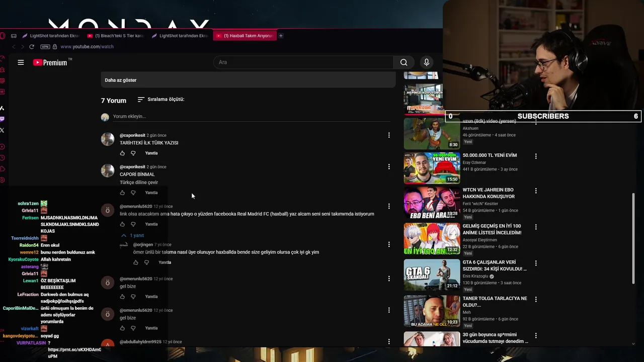644x362 pixels.
Task: Reply to TARİHTEKİ İLK TÜRK YAZISI with Yanıtla
Action: (x=151, y=153)
